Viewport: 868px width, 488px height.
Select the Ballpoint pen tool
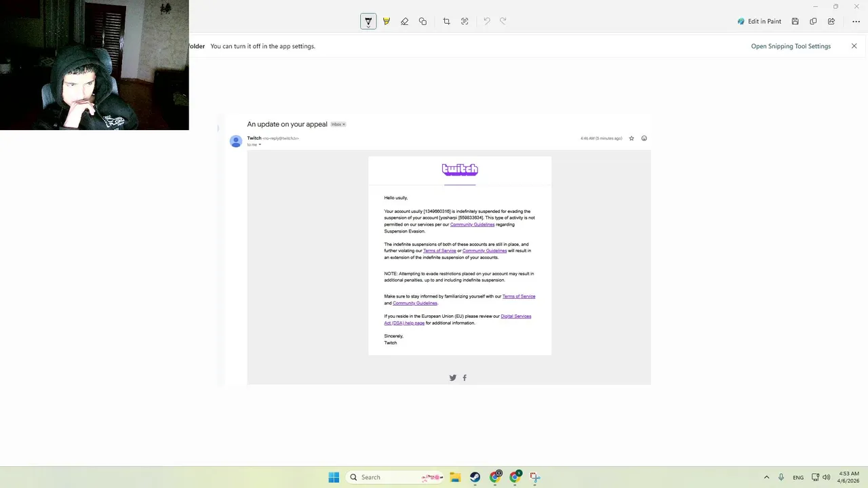pyautogui.click(x=368, y=20)
